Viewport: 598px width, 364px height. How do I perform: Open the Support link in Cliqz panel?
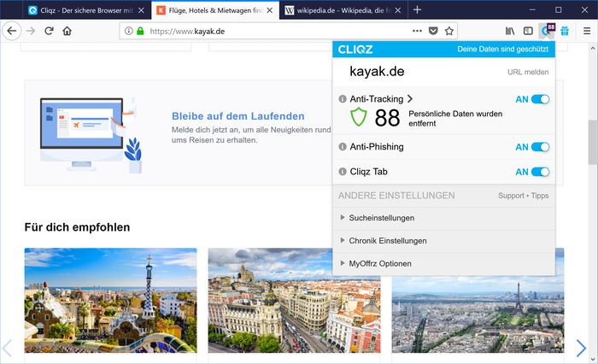tap(511, 196)
